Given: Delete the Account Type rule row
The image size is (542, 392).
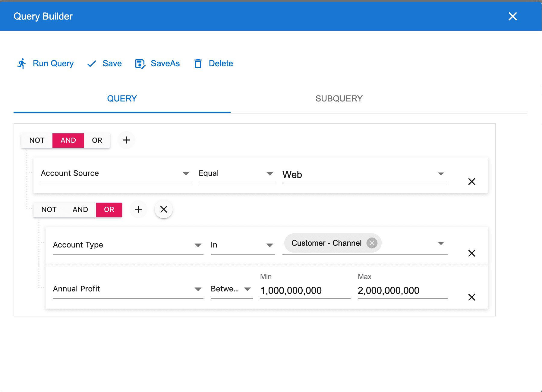Looking at the screenshot, I should (472, 253).
